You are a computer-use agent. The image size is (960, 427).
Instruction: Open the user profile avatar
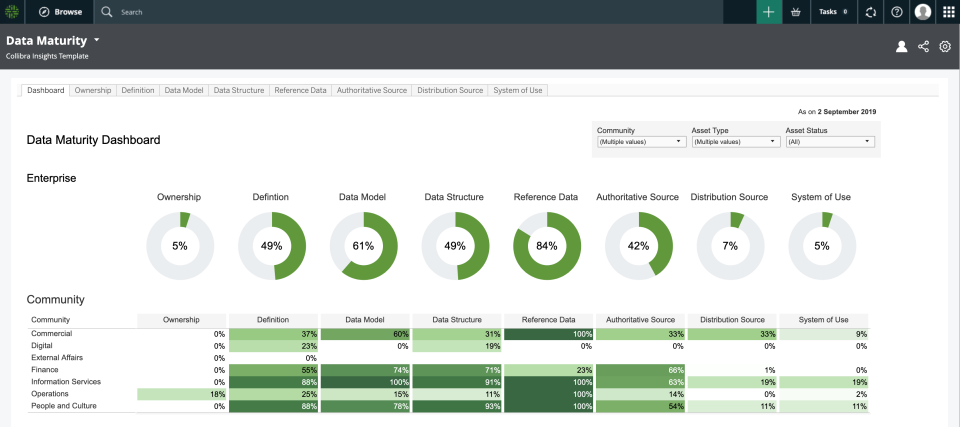pyautogui.click(x=922, y=12)
